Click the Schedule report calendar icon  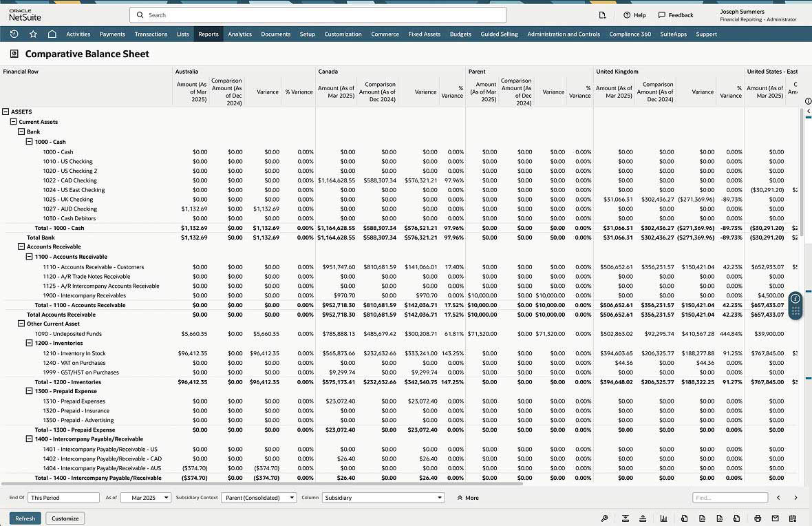coord(793,518)
